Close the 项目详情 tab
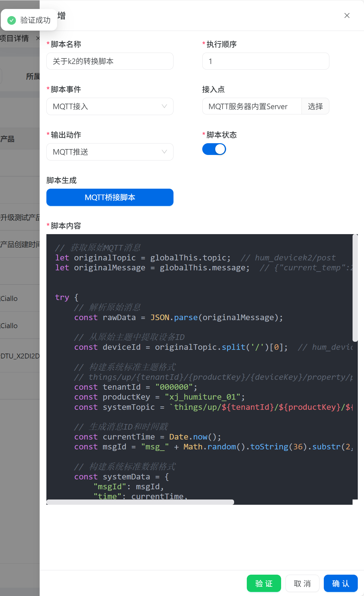 [x=38, y=38]
